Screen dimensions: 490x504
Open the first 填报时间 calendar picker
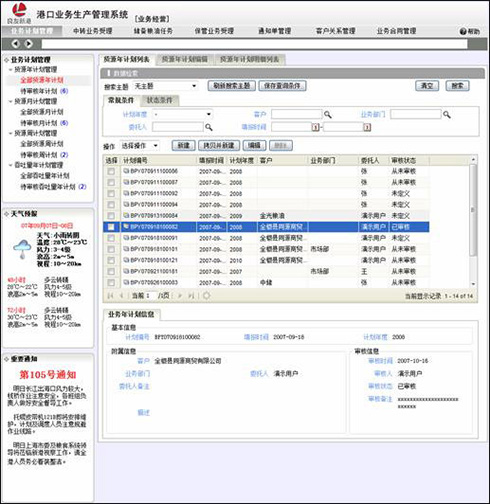[315, 127]
